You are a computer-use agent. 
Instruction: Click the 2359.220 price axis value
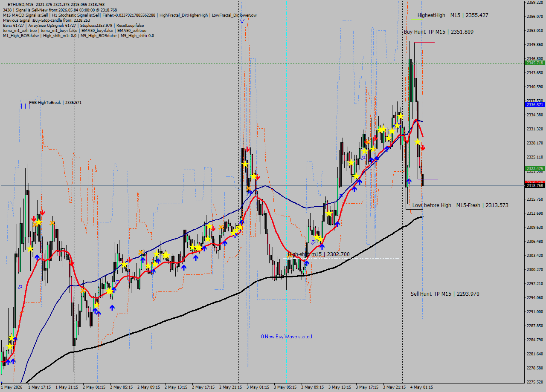pyautogui.click(x=535, y=3)
